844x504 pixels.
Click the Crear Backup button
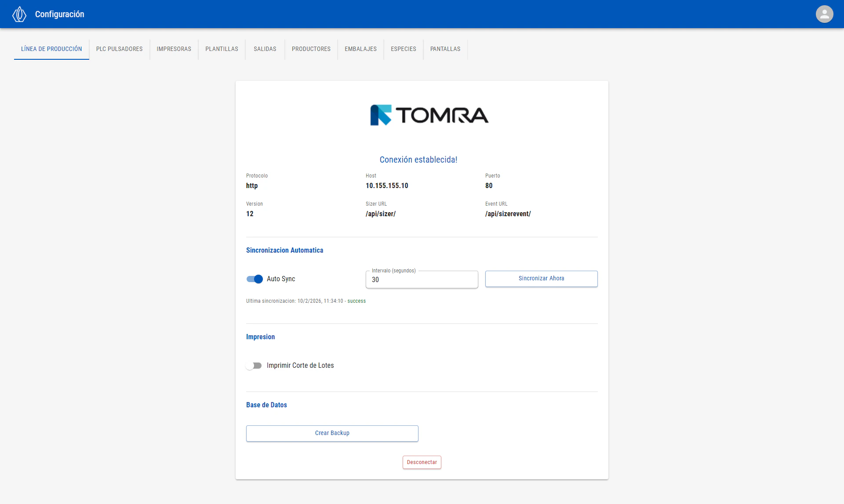332,433
